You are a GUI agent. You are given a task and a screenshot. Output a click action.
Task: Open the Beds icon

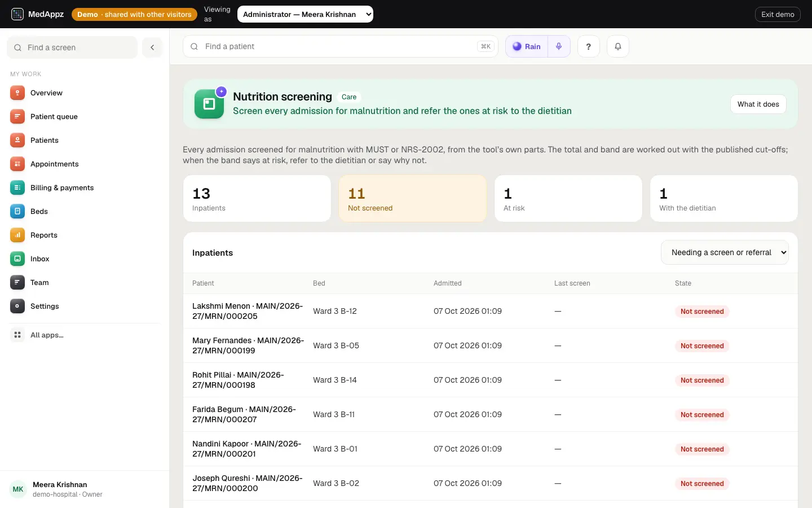17,212
